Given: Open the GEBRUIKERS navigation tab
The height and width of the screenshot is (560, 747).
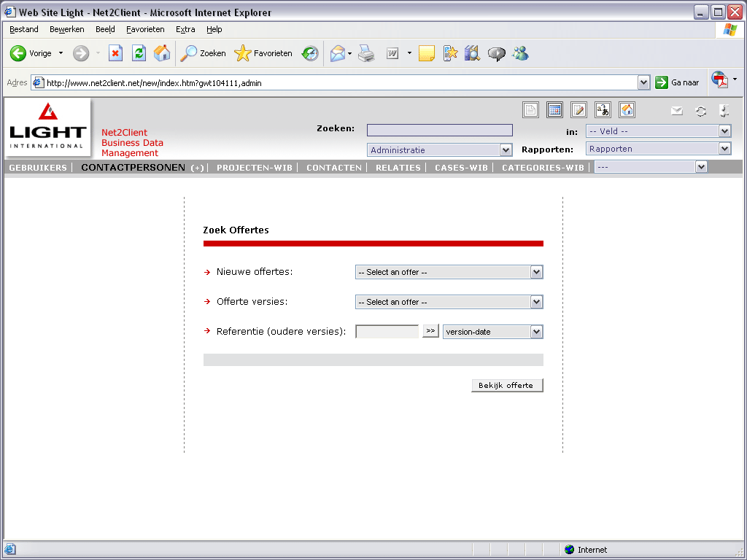Looking at the screenshot, I should point(38,168).
